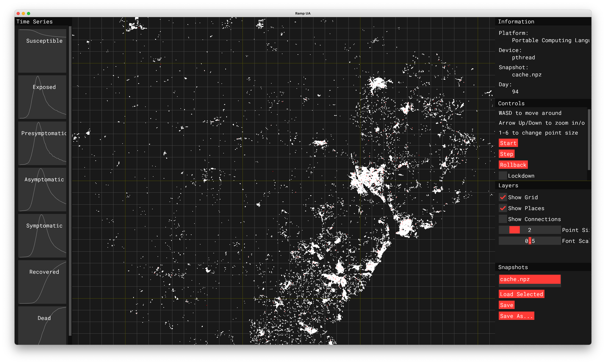Viewport: 606px width, 364px height.
Task: Select the Recovered time series graph
Action: tap(42, 282)
